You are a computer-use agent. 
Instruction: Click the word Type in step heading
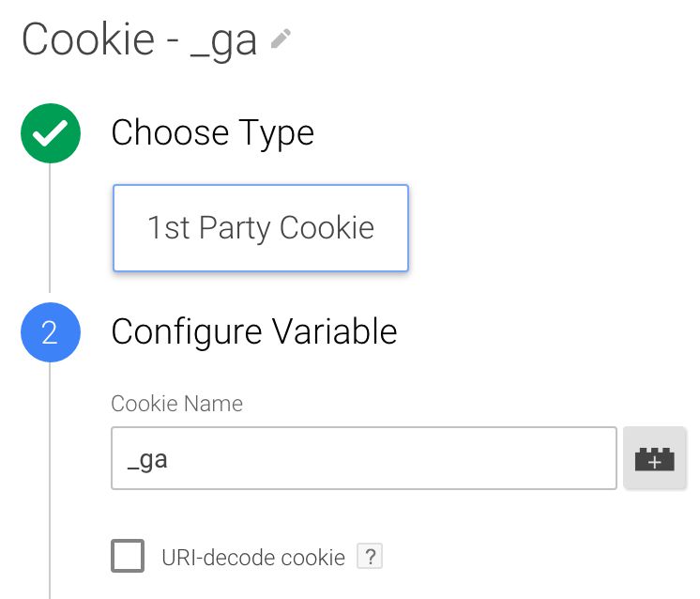[276, 133]
